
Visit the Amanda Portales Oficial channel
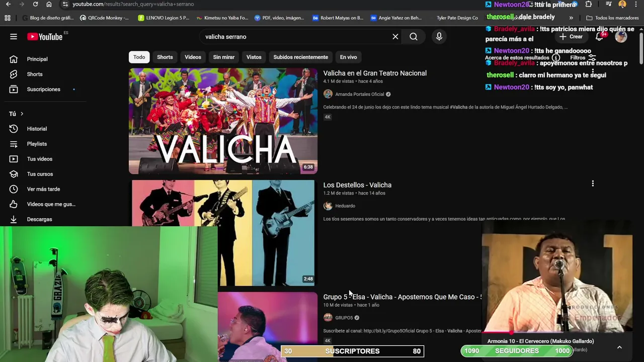coord(359,94)
